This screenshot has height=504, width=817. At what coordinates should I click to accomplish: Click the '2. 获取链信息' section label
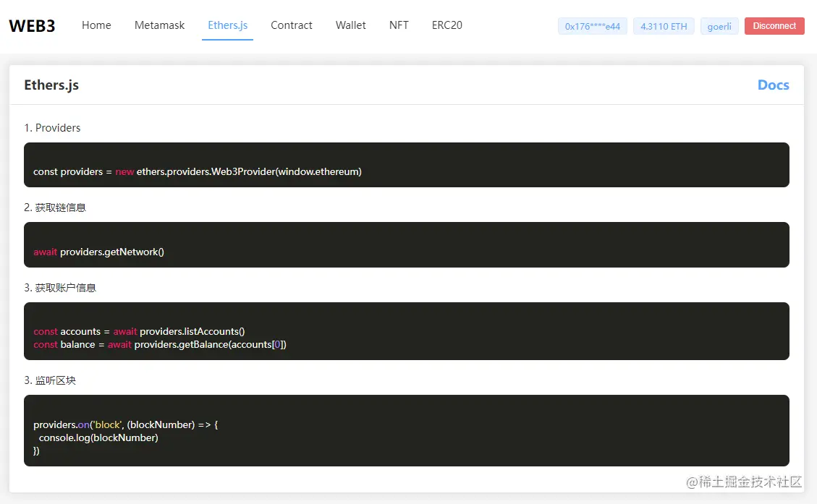coord(55,208)
